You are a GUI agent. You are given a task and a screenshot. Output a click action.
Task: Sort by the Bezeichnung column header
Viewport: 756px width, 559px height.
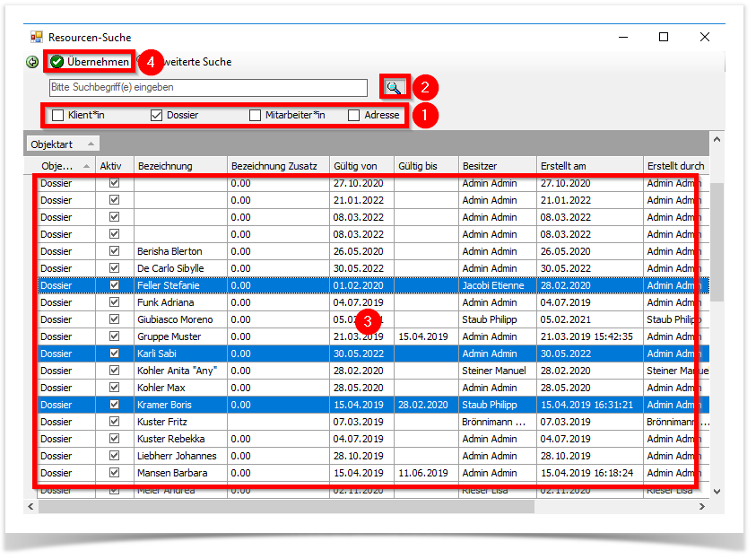point(180,166)
